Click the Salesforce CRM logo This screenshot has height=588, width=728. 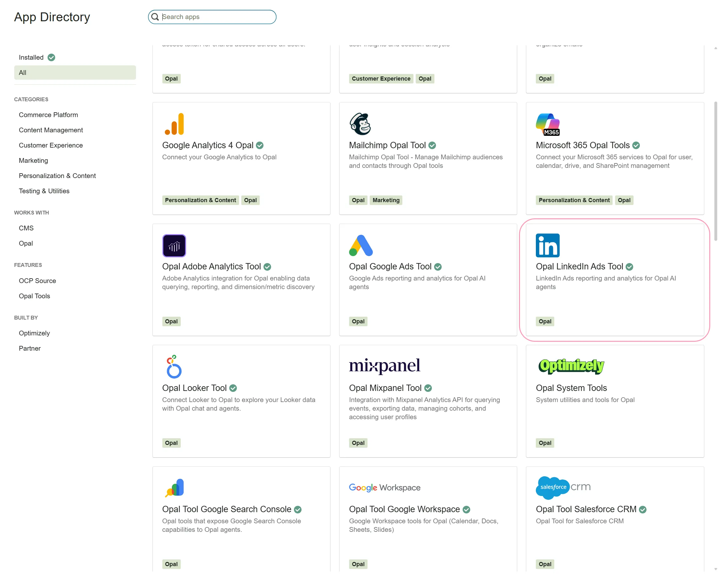click(563, 488)
